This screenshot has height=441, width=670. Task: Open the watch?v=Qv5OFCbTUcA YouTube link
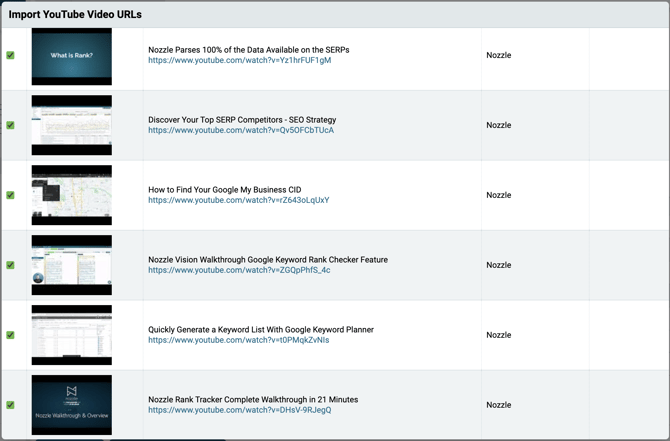241,130
